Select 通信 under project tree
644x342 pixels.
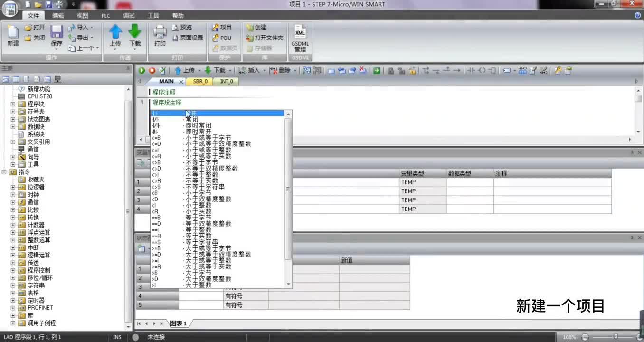click(33, 149)
